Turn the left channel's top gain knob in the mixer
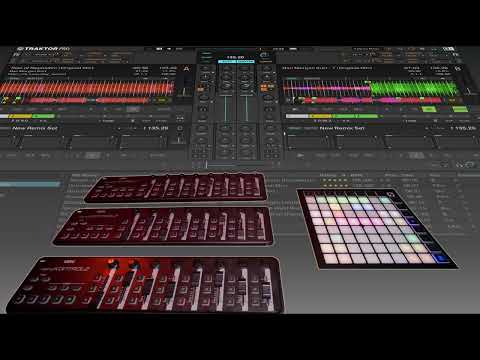The image size is (480, 360). 227,69
